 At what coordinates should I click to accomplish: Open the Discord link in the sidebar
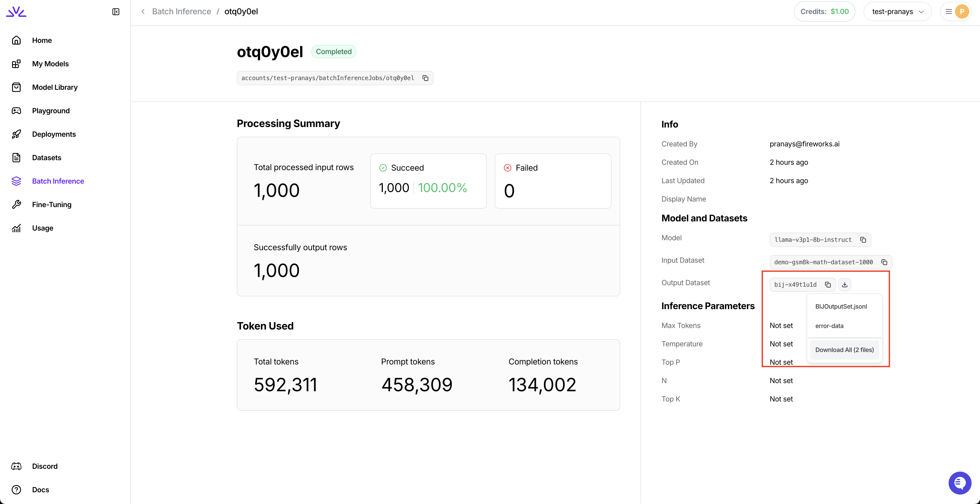click(x=44, y=466)
